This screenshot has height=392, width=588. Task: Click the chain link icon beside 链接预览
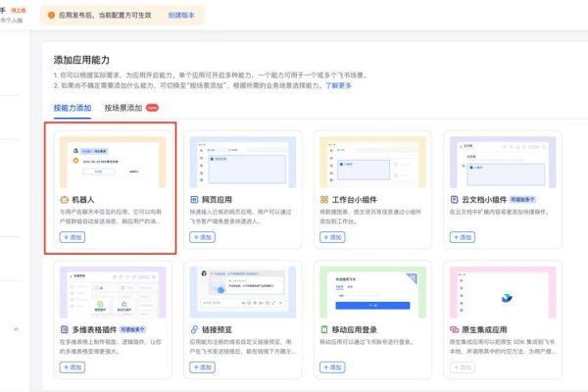pos(194,329)
